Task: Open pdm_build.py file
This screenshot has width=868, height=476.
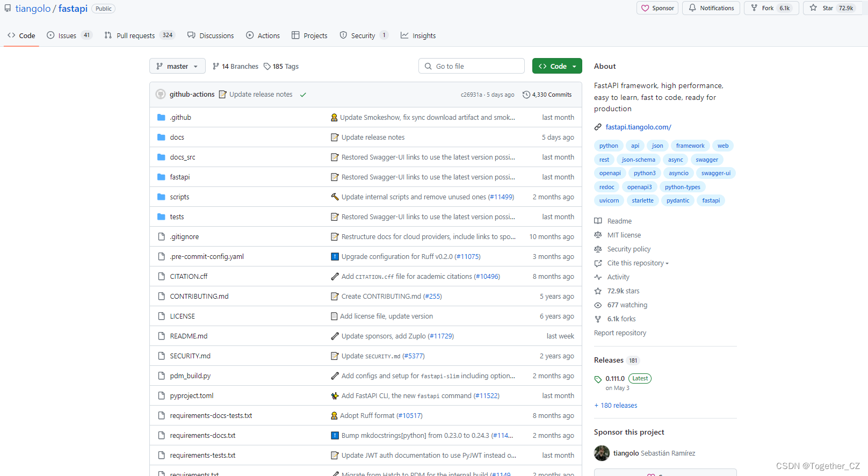Action: point(190,376)
